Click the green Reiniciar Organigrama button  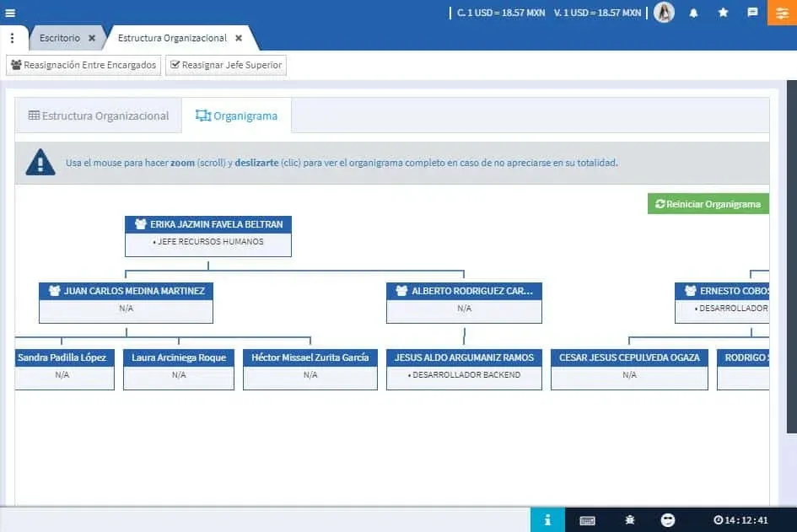click(x=708, y=203)
